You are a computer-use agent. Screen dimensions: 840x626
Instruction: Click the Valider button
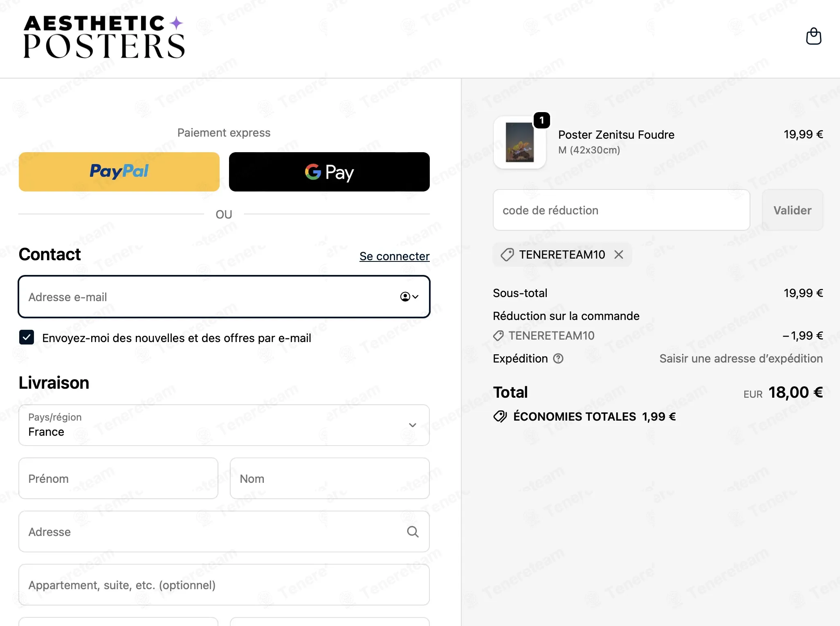[793, 210]
